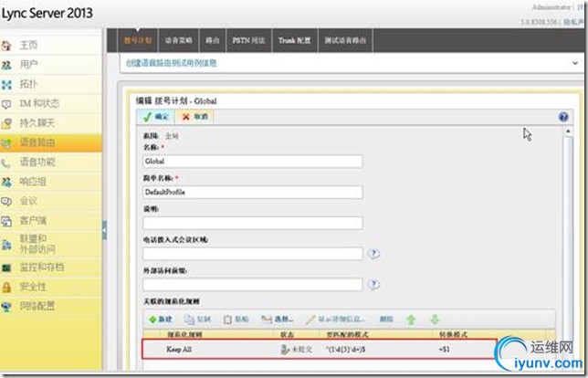Click the 用户 users icon
Screen dimensions: 588x378
[x=6, y=65]
